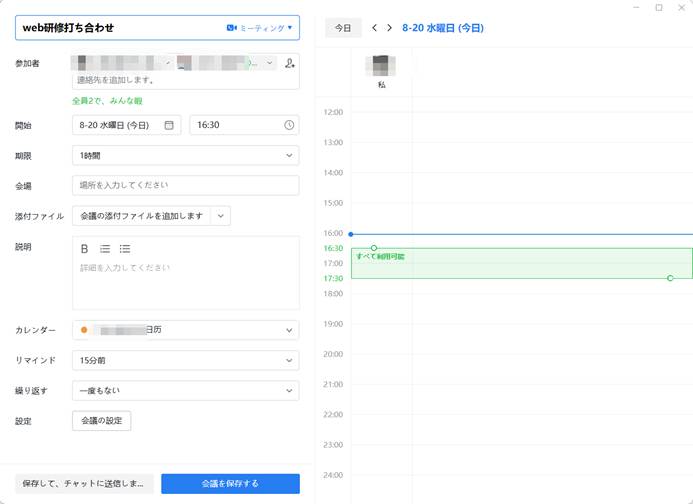Screen dimensions: 693x504
Task: Click the top handle of event block
Action: (x=374, y=248)
